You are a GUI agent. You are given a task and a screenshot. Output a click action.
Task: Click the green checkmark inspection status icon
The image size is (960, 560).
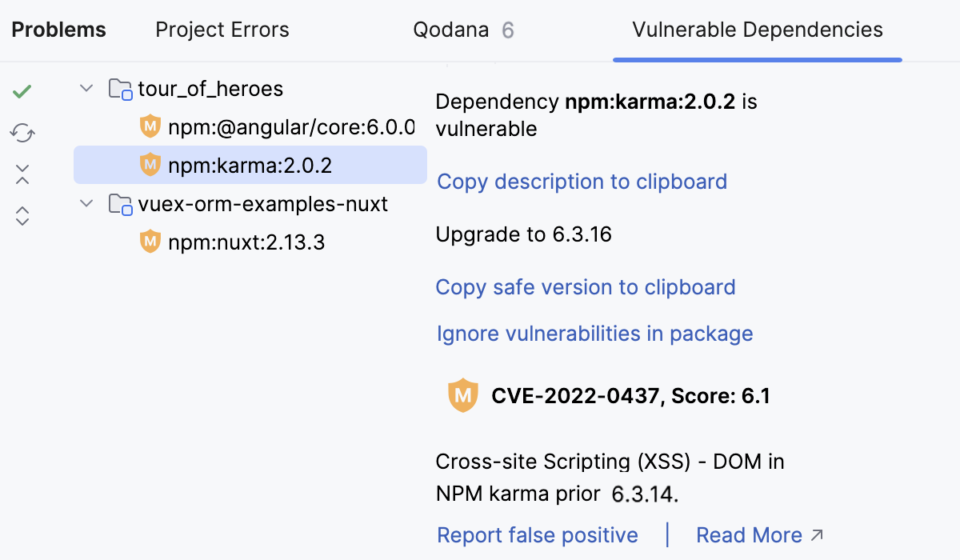(x=22, y=90)
